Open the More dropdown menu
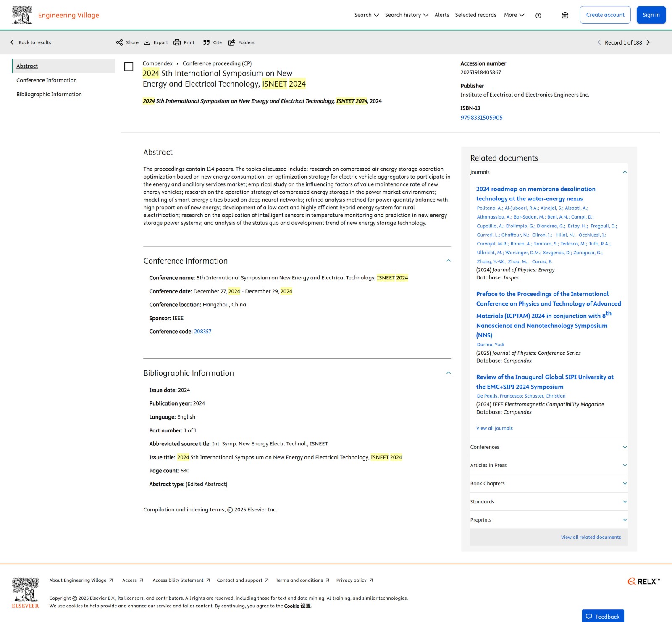This screenshot has height=622, width=672. [514, 15]
